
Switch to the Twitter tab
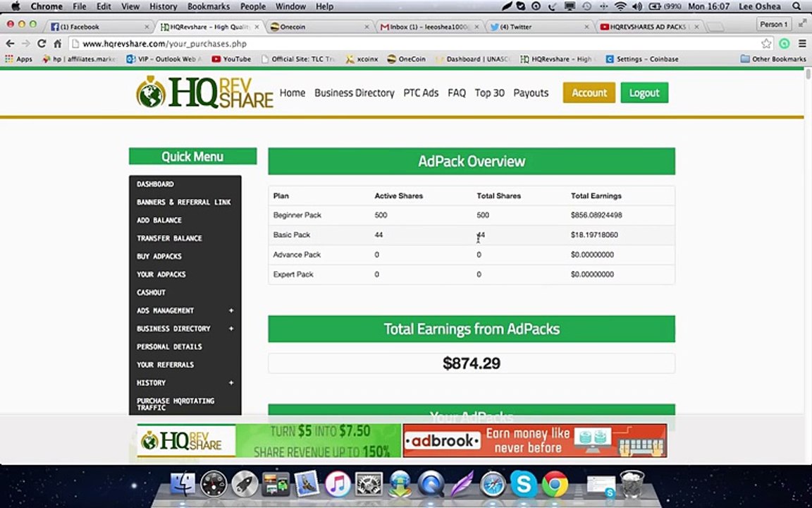click(x=539, y=26)
